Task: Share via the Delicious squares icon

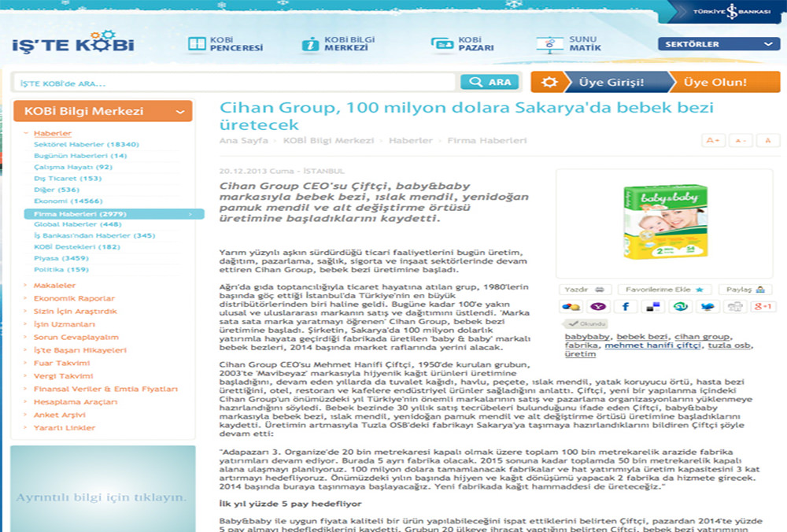Action: 652,307
